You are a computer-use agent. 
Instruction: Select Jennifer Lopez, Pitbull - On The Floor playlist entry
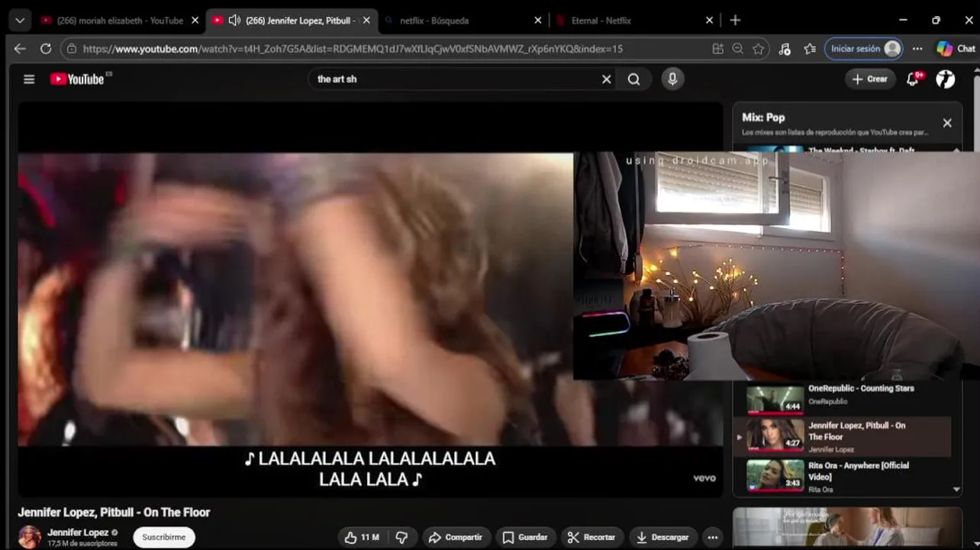[843, 435]
